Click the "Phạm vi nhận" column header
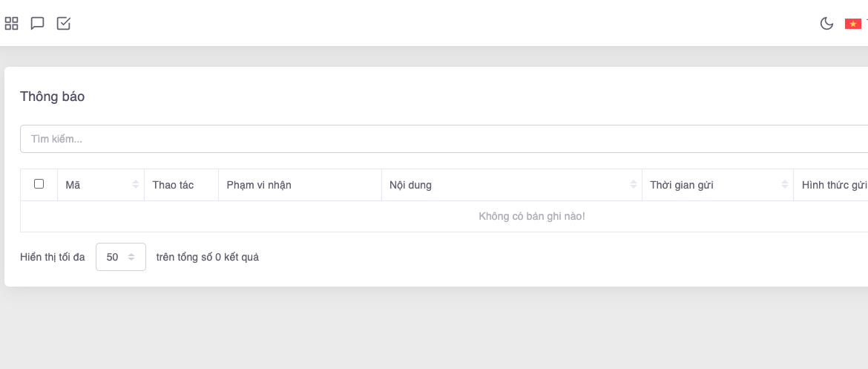This screenshot has height=369, width=868. pyautogui.click(x=259, y=185)
